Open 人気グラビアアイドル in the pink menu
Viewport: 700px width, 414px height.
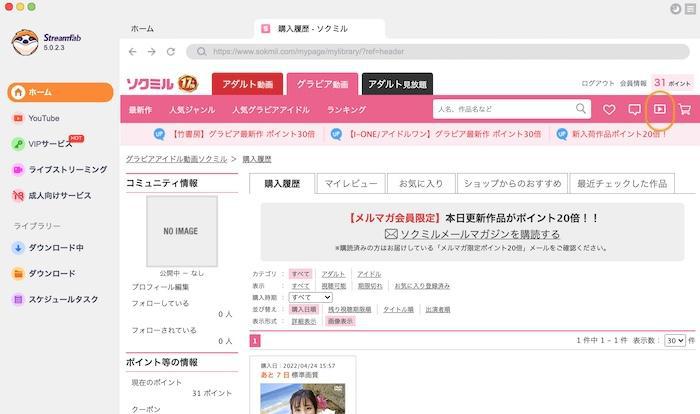271,109
